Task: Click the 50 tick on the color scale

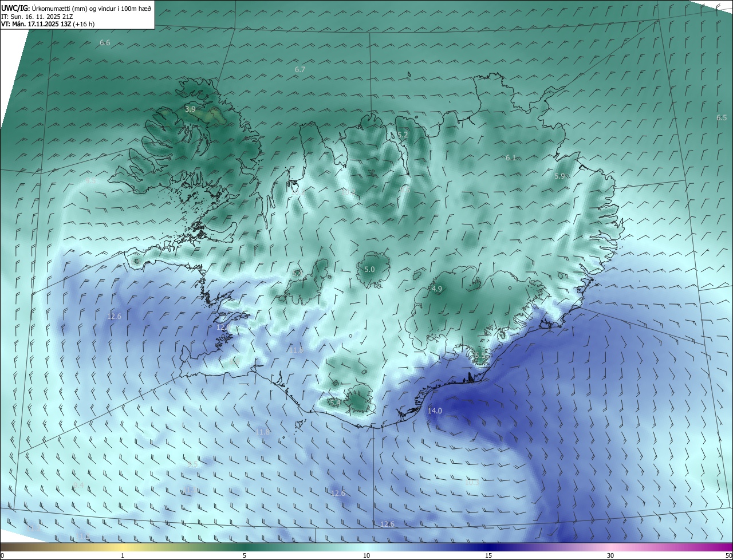Action: click(x=729, y=555)
